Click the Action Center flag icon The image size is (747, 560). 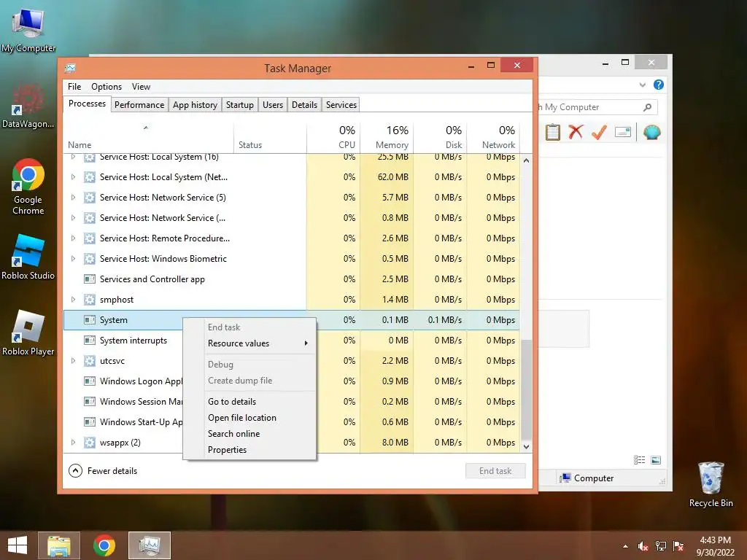[678, 546]
